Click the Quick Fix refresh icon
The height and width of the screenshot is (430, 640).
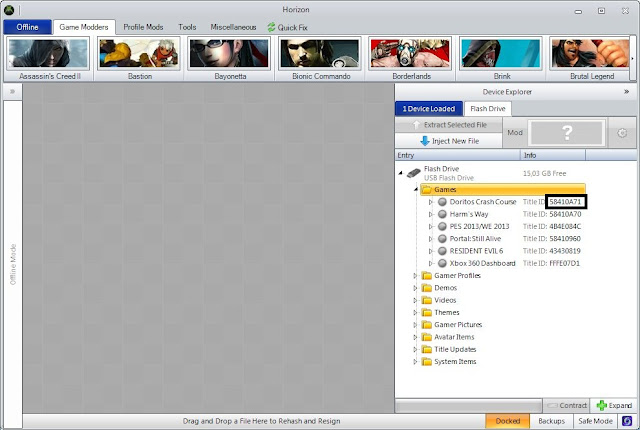pyautogui.click(x=271, y=27)
